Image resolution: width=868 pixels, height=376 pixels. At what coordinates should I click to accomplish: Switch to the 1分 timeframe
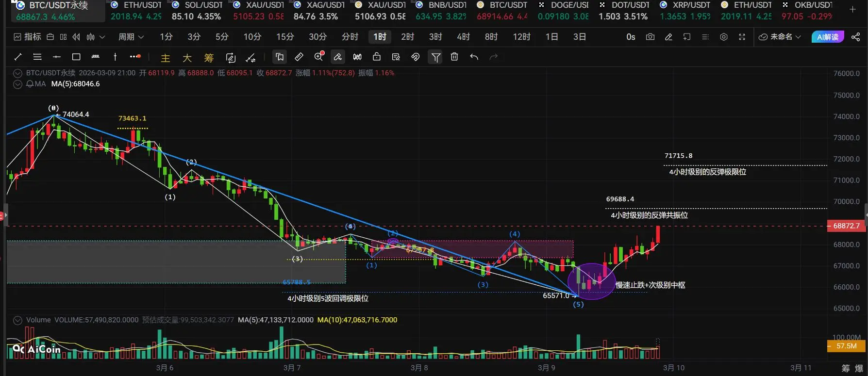point(166,37)
